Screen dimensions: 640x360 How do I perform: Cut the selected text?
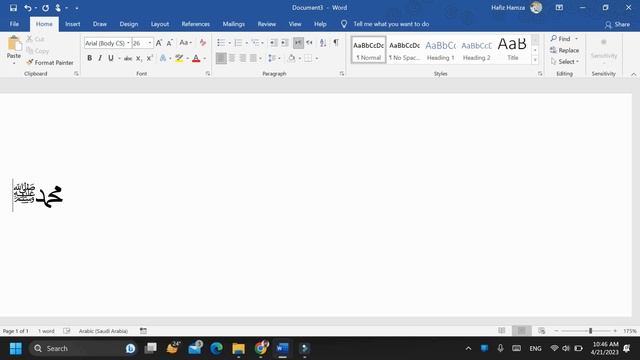click(x=36, y=39)
